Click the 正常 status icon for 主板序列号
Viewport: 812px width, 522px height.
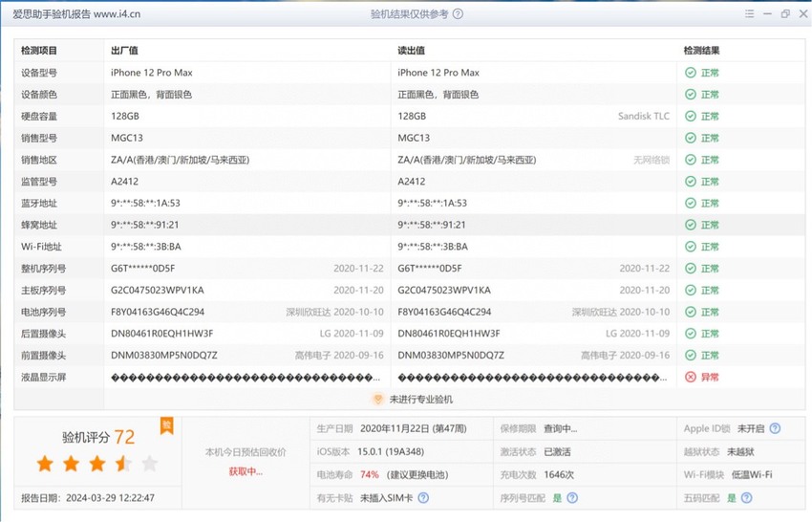[691, 291]
